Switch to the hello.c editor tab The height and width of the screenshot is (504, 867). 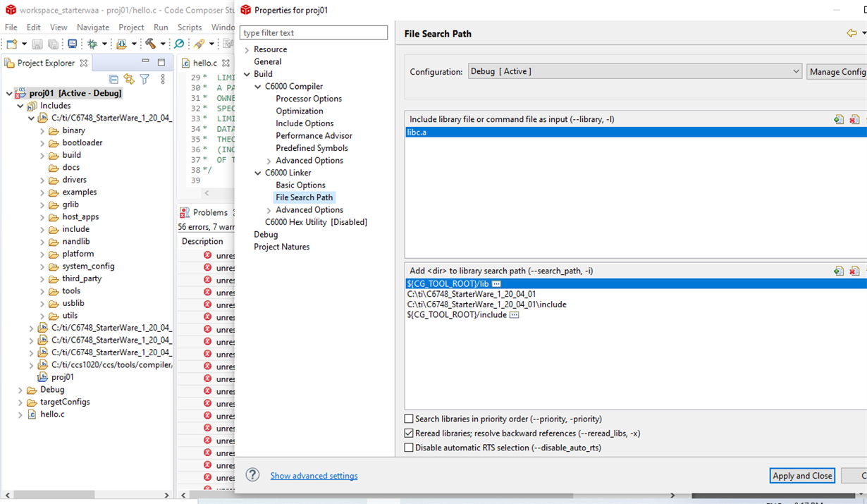point(205,63)
